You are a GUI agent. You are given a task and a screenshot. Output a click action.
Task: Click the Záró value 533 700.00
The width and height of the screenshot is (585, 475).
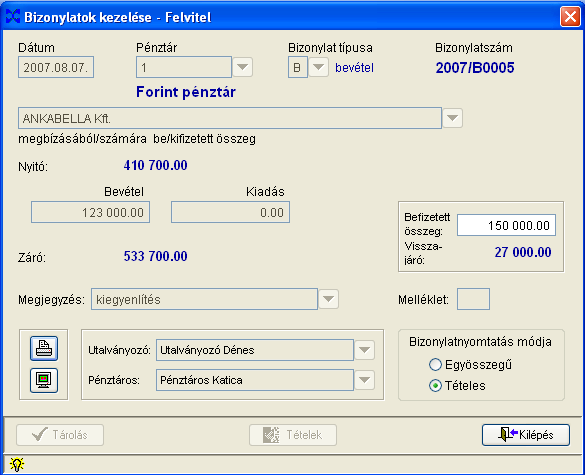156,256
